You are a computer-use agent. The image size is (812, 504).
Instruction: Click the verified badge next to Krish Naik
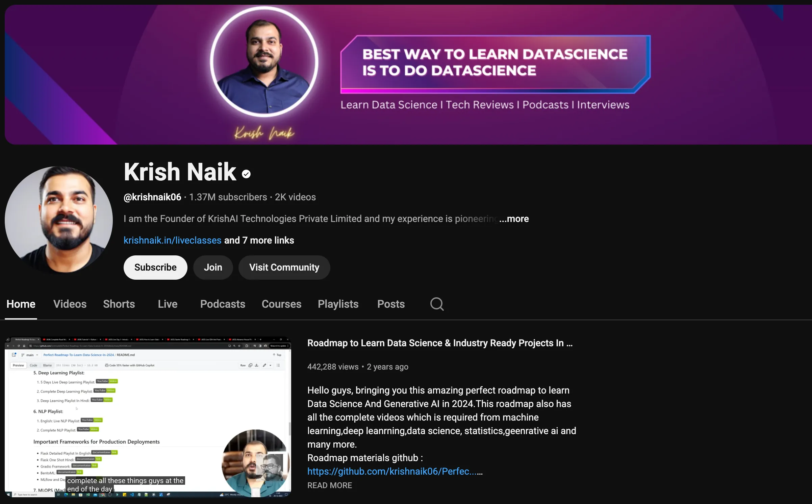pos(246,173)
